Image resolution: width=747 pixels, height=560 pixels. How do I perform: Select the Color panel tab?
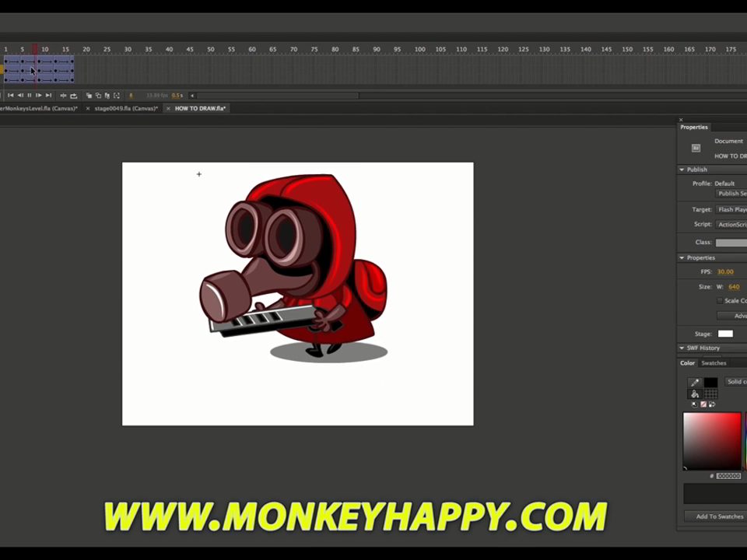point(687,363)
